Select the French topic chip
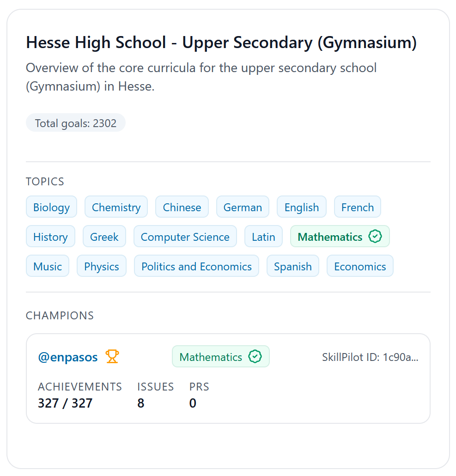 358,207
